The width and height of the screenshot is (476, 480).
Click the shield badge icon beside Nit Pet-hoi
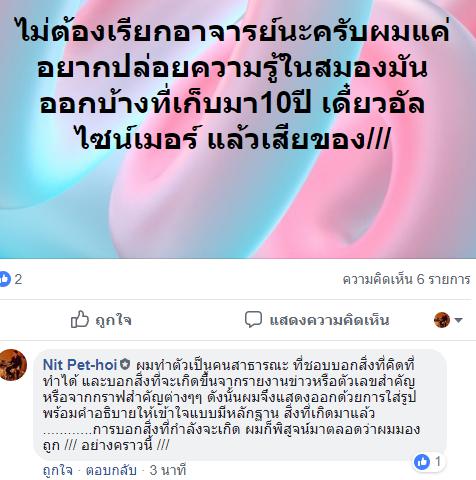coord(125,364)
